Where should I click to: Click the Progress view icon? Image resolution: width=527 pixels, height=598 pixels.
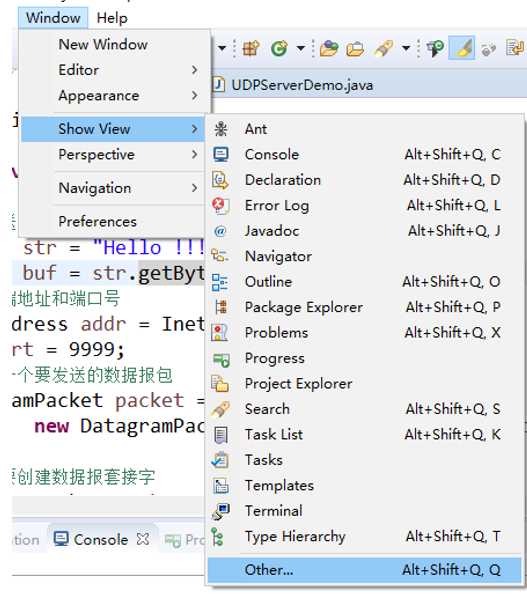221,359
